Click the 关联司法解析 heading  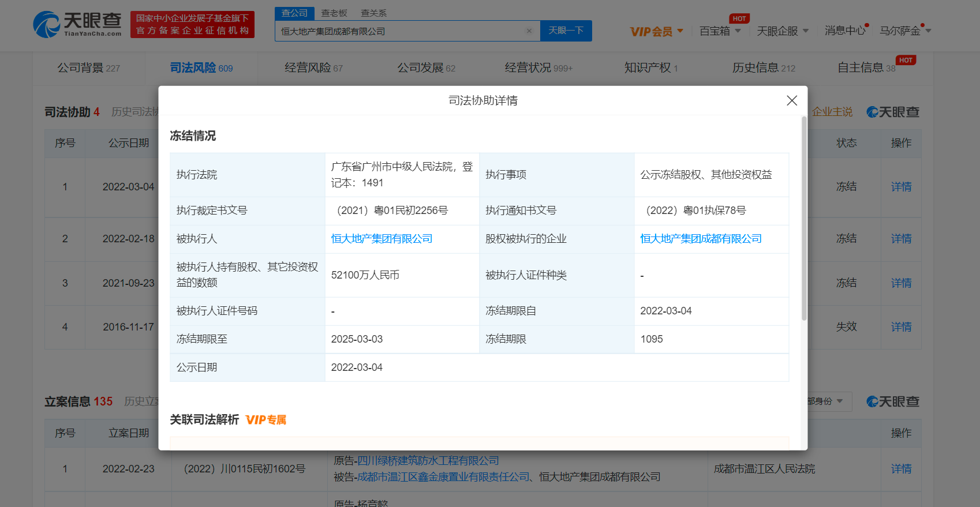pos(204,420)
